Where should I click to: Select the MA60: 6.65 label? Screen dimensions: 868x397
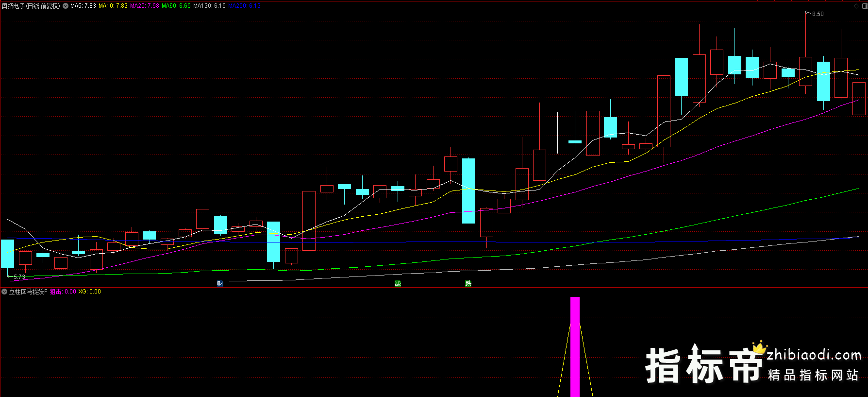(x=176, y=6)
